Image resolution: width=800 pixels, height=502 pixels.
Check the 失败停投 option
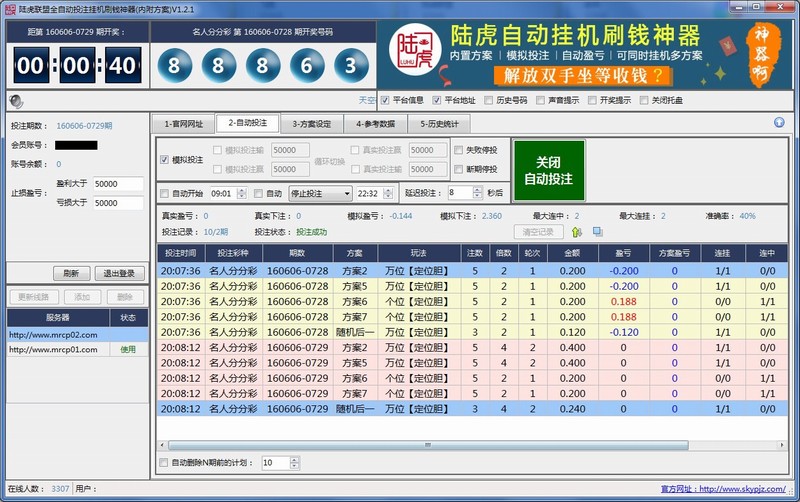coord(459,150)
